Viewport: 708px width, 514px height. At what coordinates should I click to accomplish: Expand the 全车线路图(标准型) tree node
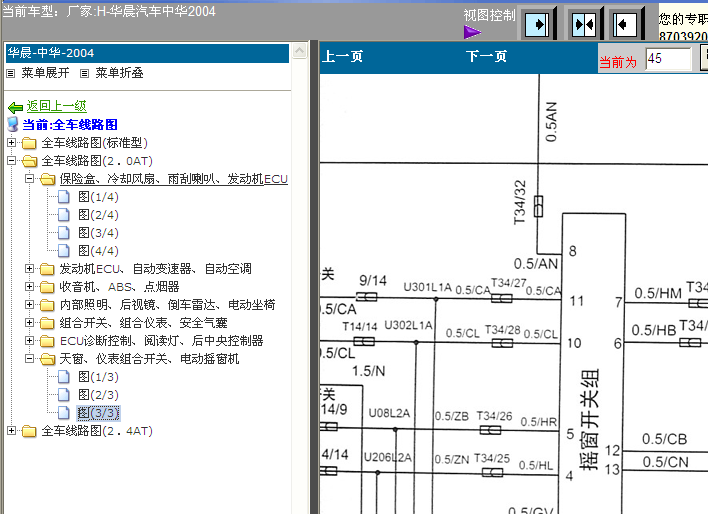point(11,143)
